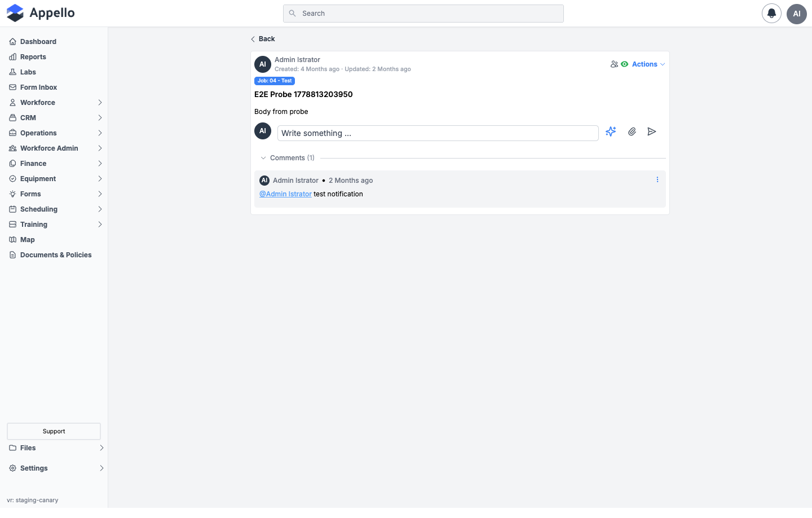This screenshot has width=812, height=518.
Task: Open the Actions dropdown
Action: [x=648, y=64]
